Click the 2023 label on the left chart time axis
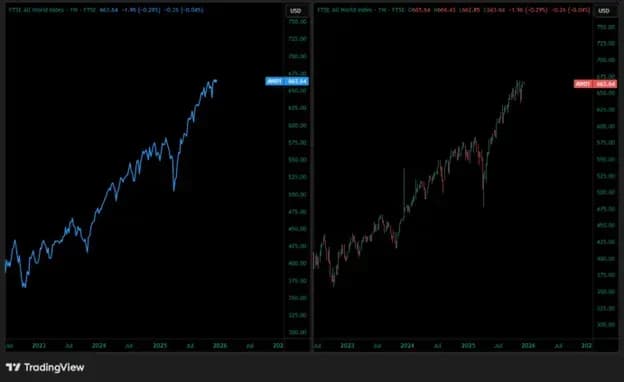The width and height of the screenshot is (624, 382). [39, 345]
